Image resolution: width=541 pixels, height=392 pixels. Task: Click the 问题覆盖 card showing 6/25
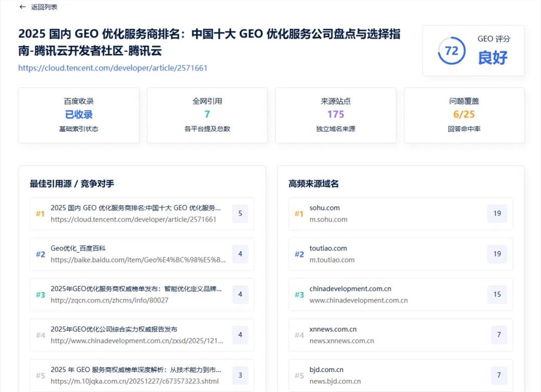[464, 115]
